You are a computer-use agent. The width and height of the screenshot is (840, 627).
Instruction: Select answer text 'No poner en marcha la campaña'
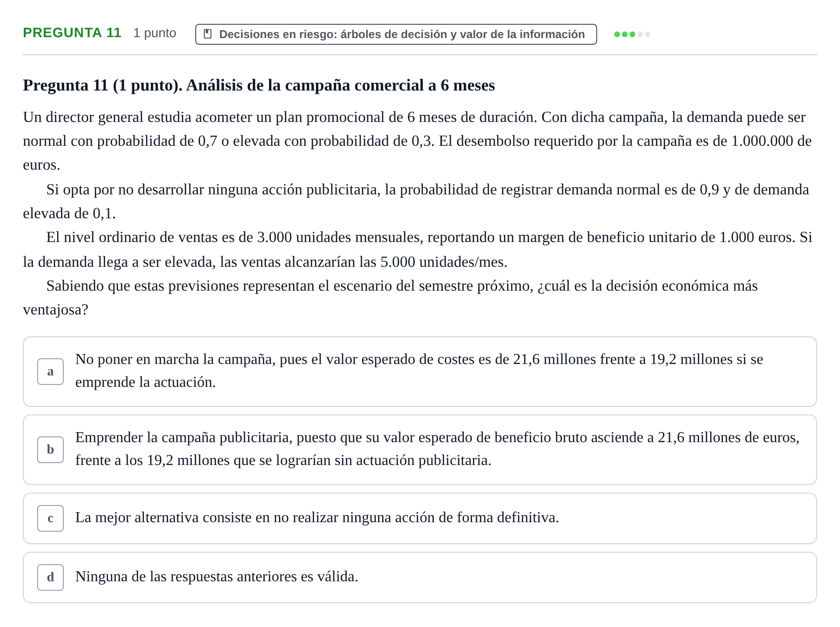175,359
